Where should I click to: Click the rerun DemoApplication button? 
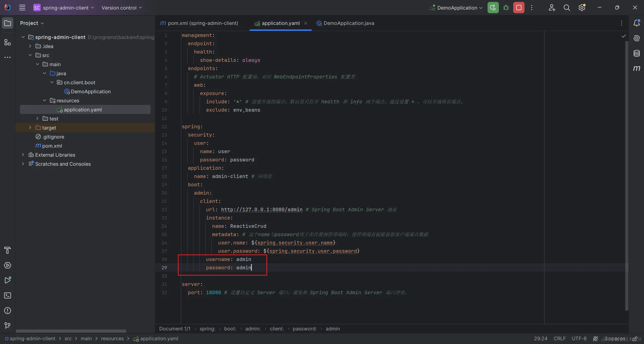(493, 8)
